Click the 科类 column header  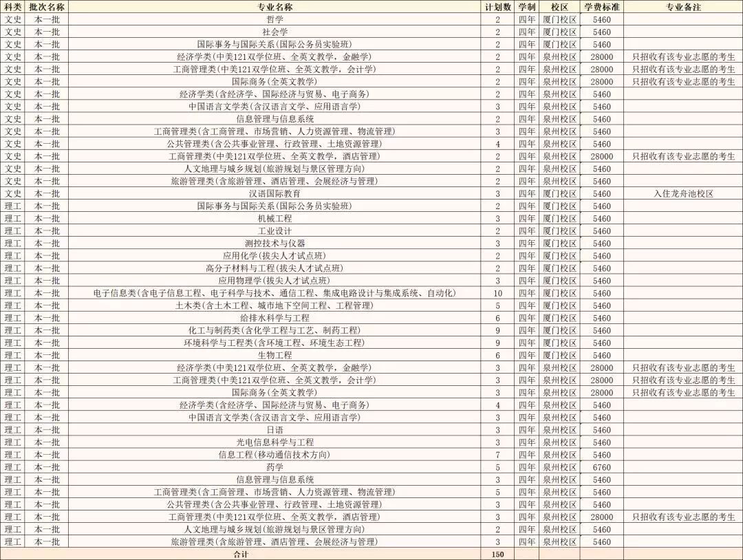pos(13,7)
